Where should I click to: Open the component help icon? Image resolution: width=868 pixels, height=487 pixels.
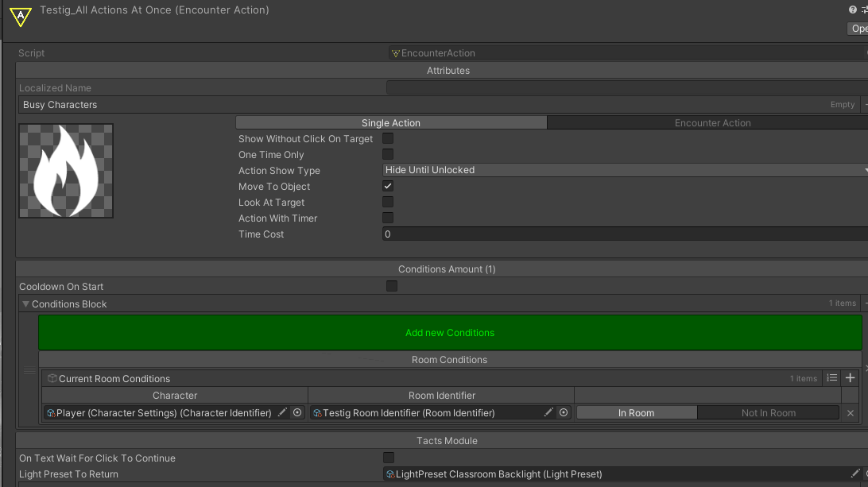pos(852,10)
